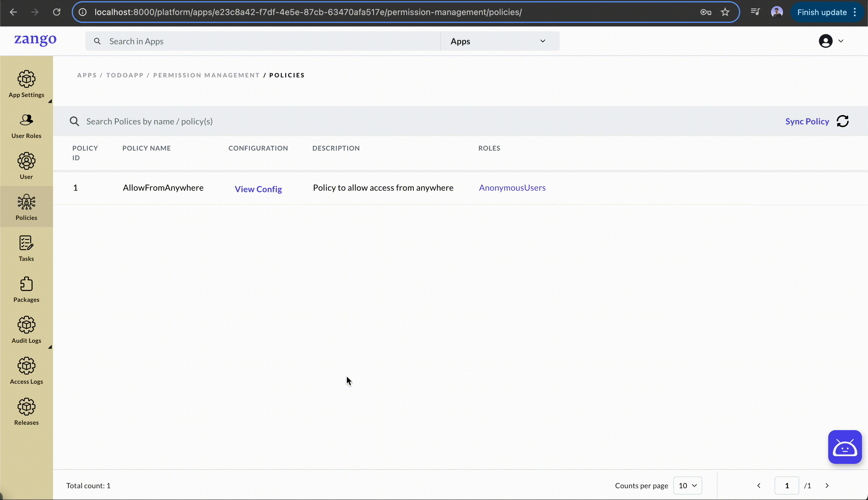Open App Settings panel
This screenshot has height=500, width=868.
[x=26, y=83]
